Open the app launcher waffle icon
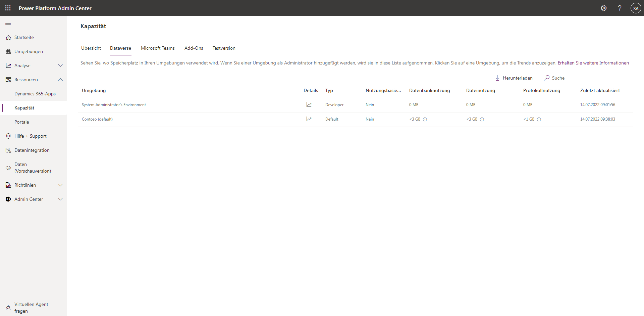The width and height of the screenshot is (644, 316). point(8,8)
